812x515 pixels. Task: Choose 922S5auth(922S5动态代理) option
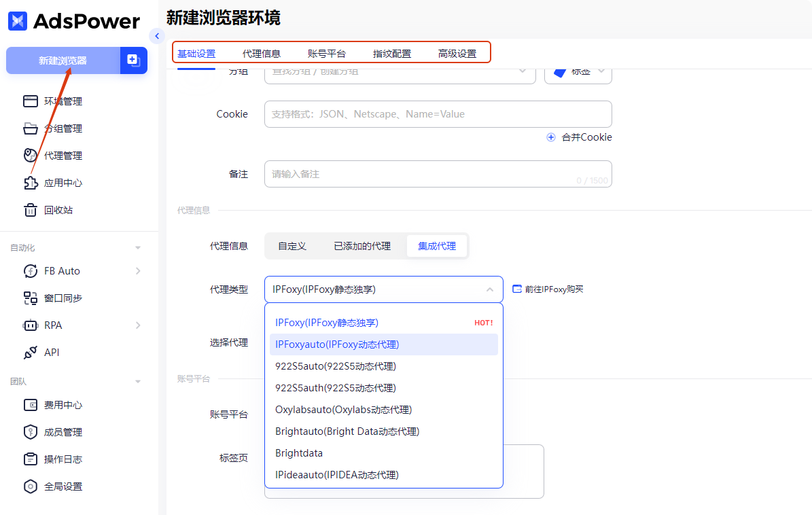(x=384, y=388)
